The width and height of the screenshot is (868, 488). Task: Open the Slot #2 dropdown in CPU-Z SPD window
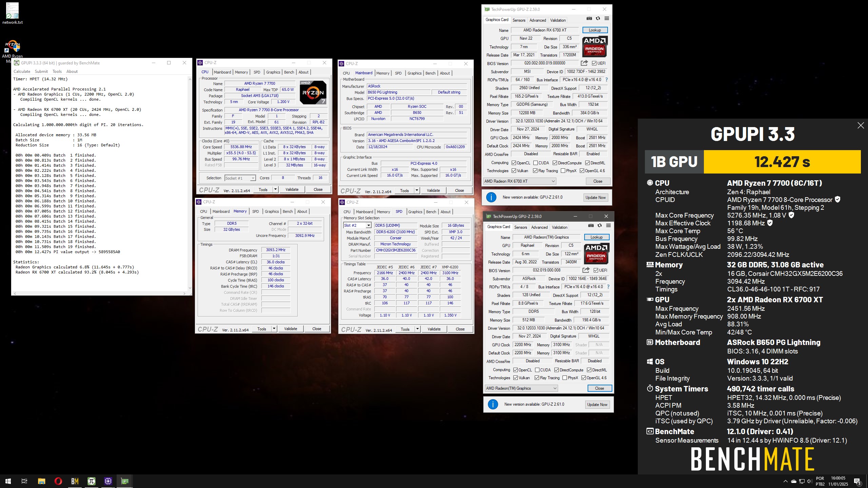(357, 225)
